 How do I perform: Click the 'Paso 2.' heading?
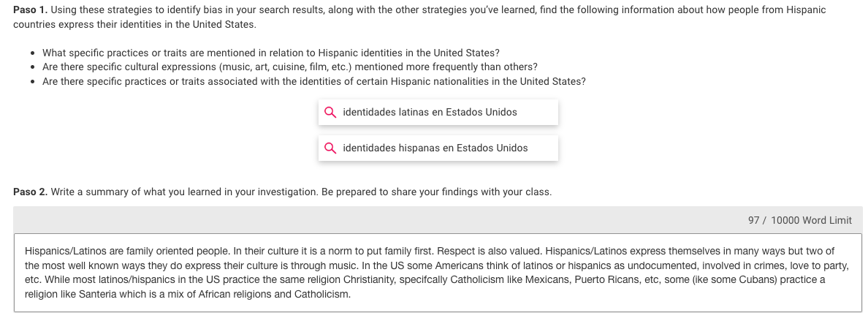(31, 192)
